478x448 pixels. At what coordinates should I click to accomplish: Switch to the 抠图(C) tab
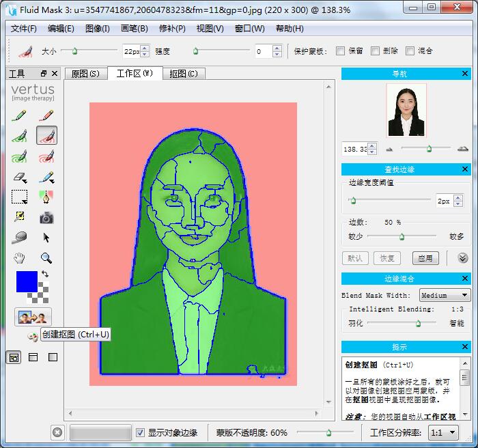pos(184,74)
